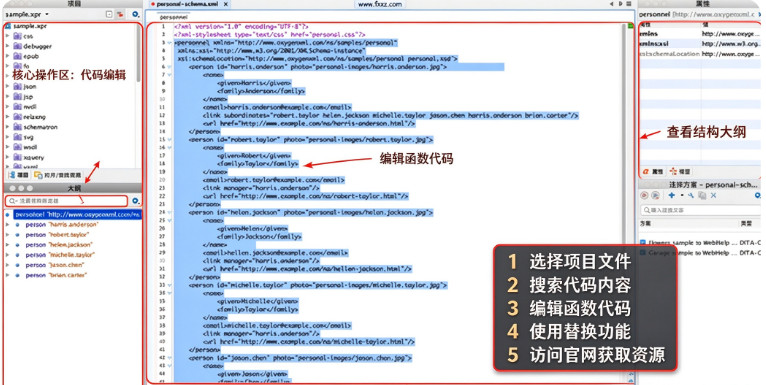Select person "michelle.taylor" in the outline
This screenshot has width=766, height=385.
click(60, 255)
